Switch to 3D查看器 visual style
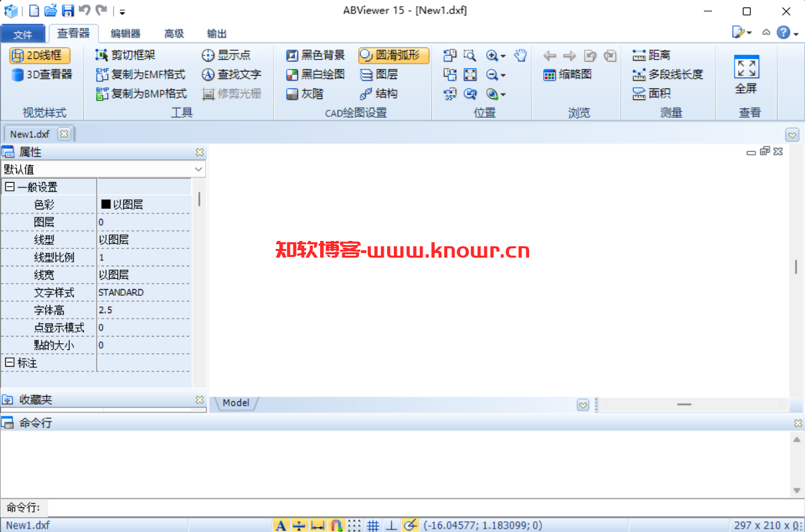The width and height of the screenshot is (805, 532). click(x=42, y=74)
